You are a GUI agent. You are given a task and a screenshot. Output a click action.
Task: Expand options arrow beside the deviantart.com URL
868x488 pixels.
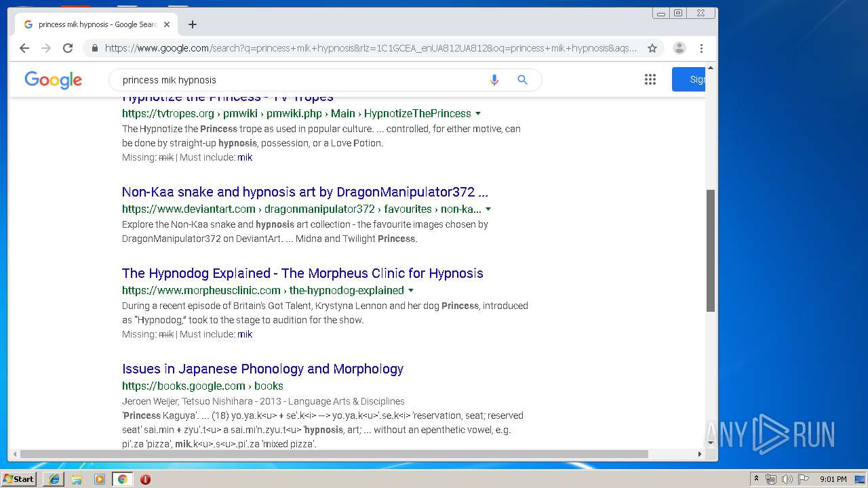[488, 209]
